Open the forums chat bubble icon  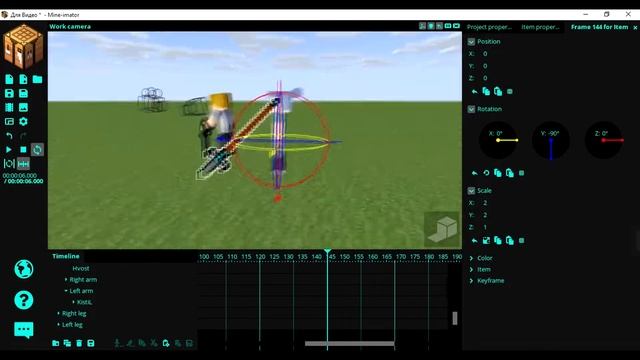[x=24, y=330]
